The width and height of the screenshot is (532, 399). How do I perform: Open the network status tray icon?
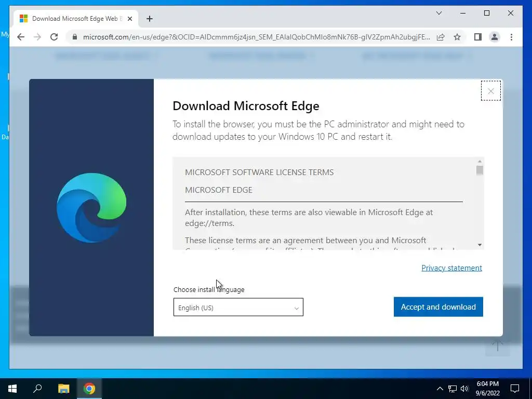[x=453, y=389]
